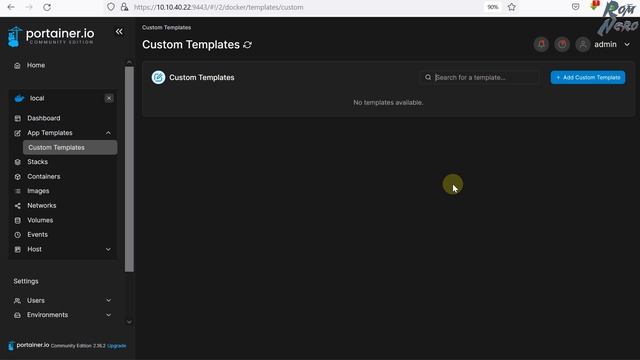Expand the Host menu chevron
The width and height of the screenshot is (640, 360).
coord(108,249)
